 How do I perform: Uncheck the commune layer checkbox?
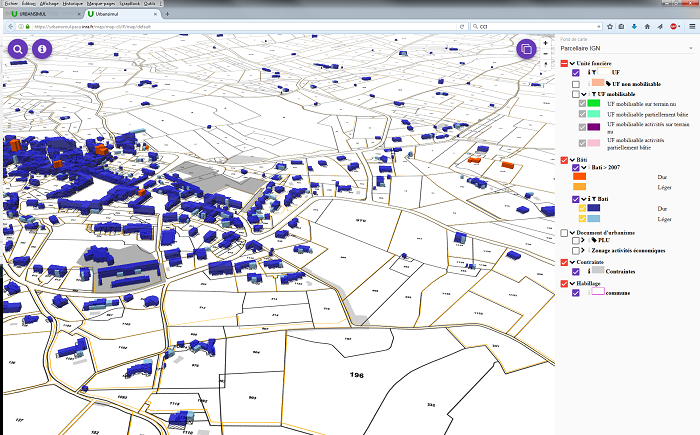[x=576, y=293]
